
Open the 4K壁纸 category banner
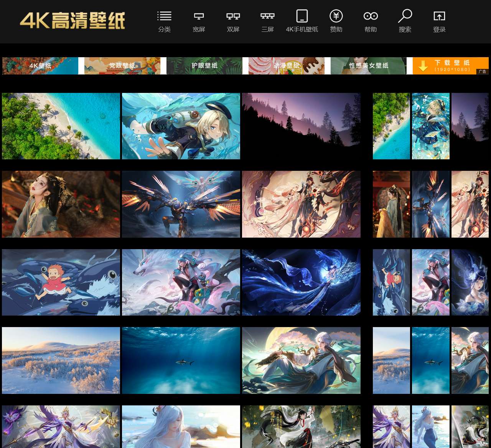pos(40,66)
